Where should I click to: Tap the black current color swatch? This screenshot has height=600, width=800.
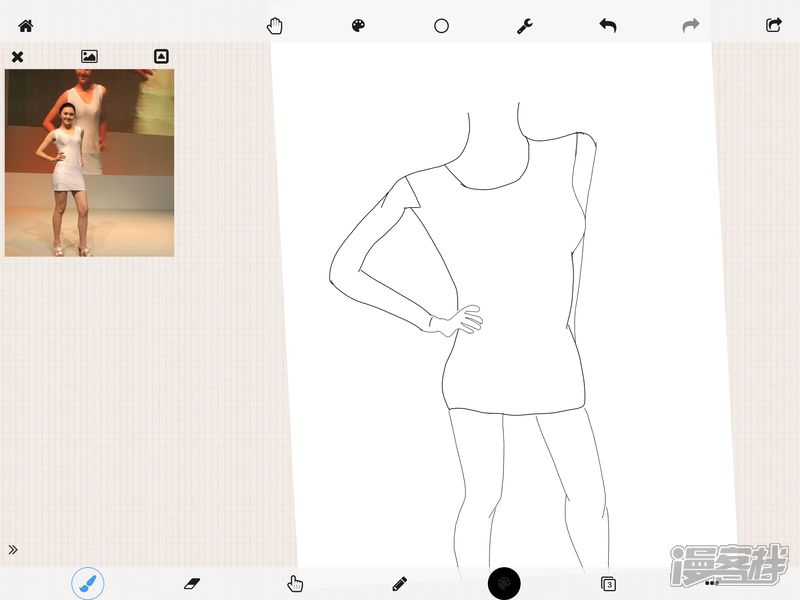pyautogui.click(x=504, y=583)
